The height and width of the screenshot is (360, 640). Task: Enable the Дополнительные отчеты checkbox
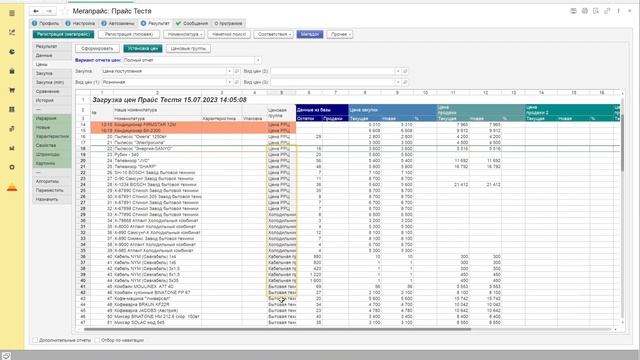click(x=36, y=340)
